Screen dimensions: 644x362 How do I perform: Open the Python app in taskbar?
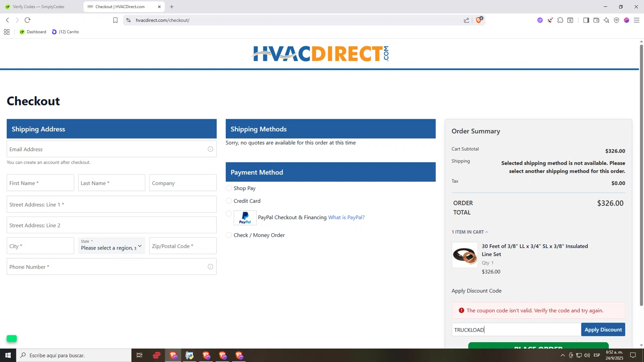click(189, 355)
